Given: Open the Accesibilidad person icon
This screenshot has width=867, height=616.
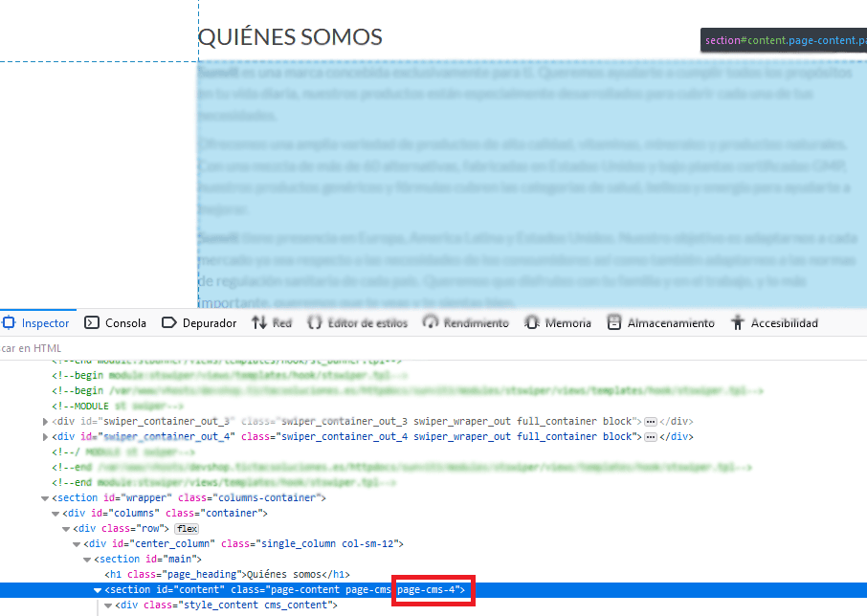Looking at the screenshot, I should point(737,322).
